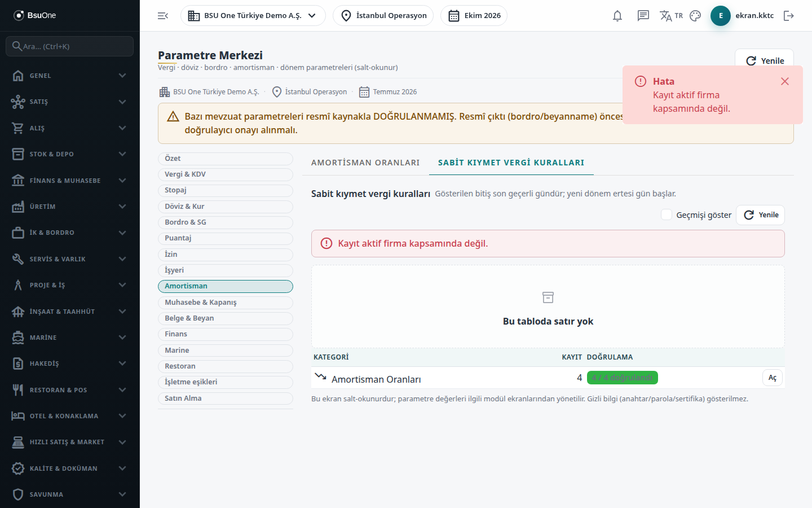Open the BSU One Türkiye Demo A.Ş. company dropdown

click(253, 16)
